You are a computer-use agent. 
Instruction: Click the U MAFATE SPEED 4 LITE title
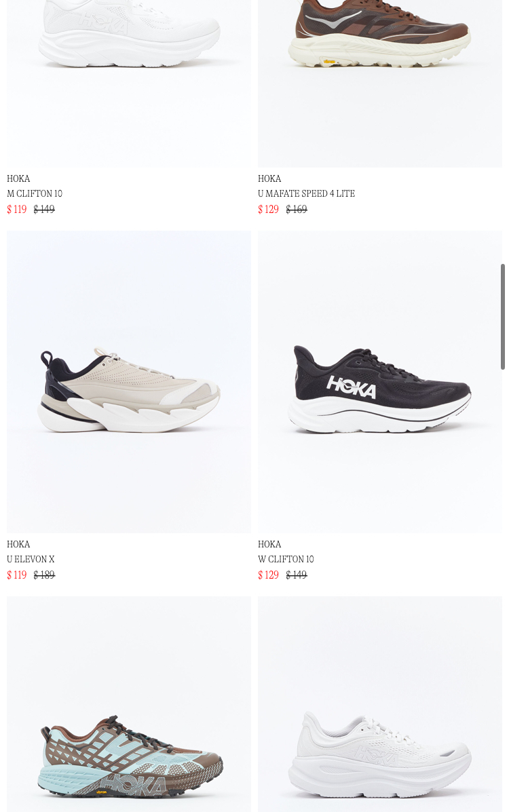pos(306,194)
